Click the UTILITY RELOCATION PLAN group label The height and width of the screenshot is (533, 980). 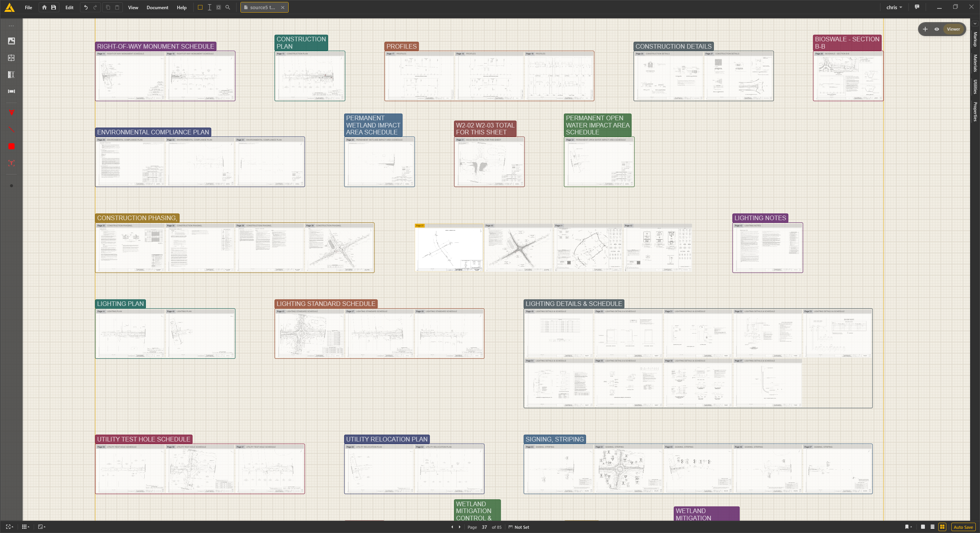point(387,439)
